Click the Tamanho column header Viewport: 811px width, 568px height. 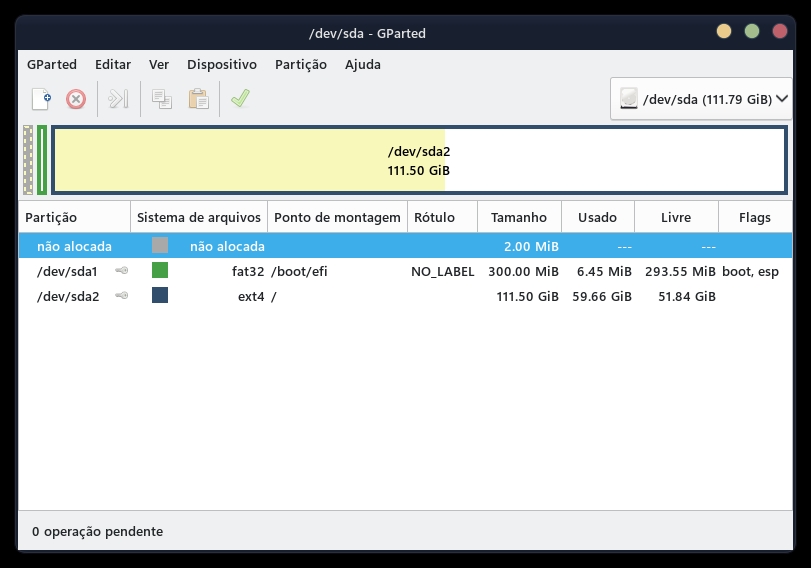pos(519,217)
